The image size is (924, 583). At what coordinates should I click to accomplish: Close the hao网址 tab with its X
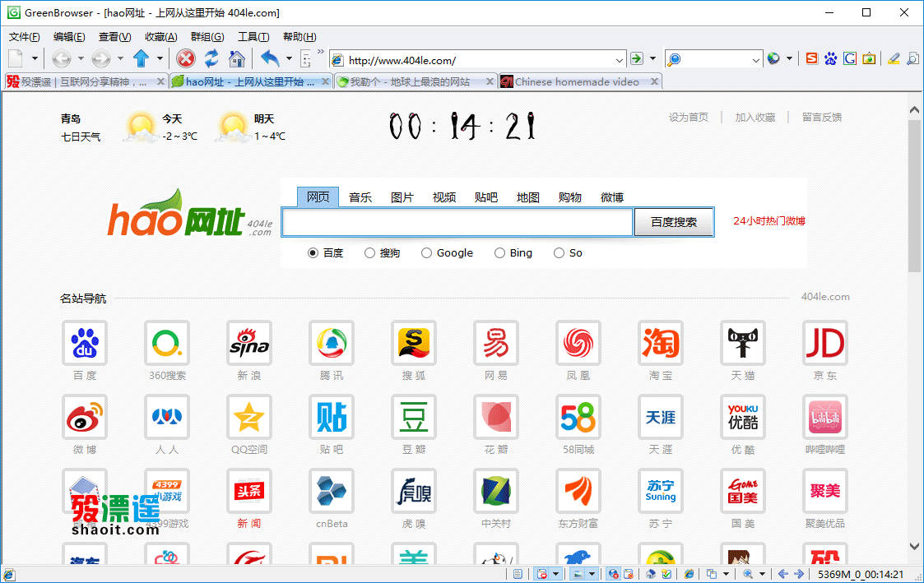(x=325, y=82)
